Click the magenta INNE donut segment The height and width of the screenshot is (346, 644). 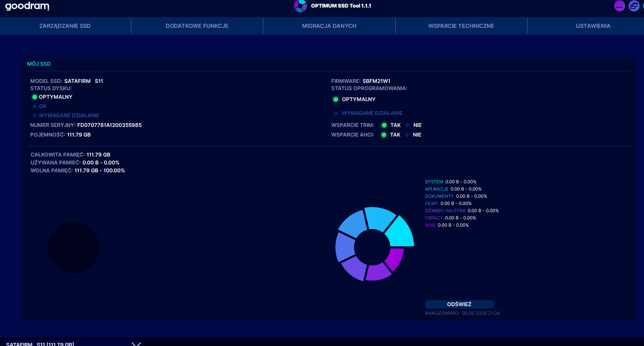pos(395,259)
